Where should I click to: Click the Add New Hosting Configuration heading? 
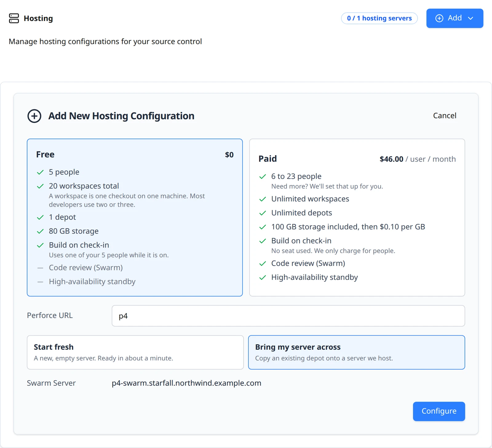tap(121, 116)
